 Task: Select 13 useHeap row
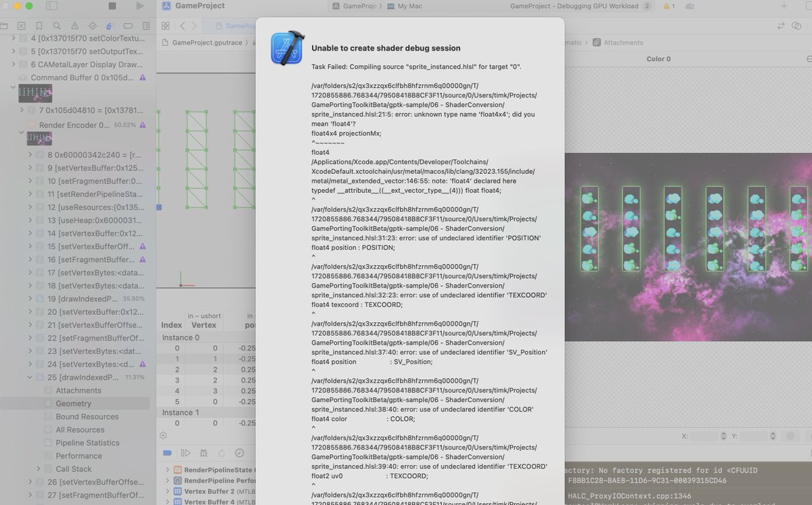(x=74, y=221)
